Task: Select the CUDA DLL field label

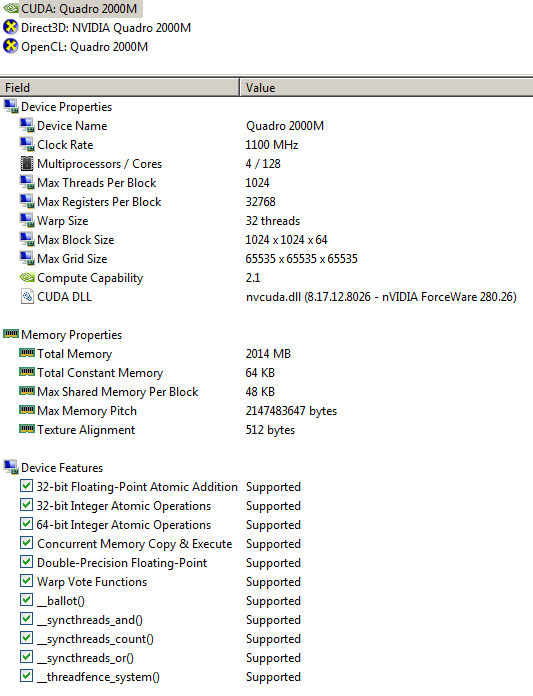Action: pyautogui.click(x=64, y=297)
